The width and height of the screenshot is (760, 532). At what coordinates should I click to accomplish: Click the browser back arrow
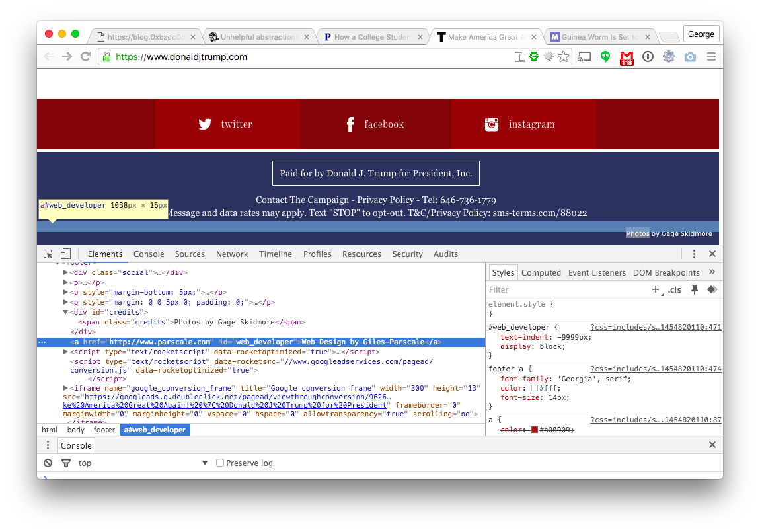(x=48, y=57)
